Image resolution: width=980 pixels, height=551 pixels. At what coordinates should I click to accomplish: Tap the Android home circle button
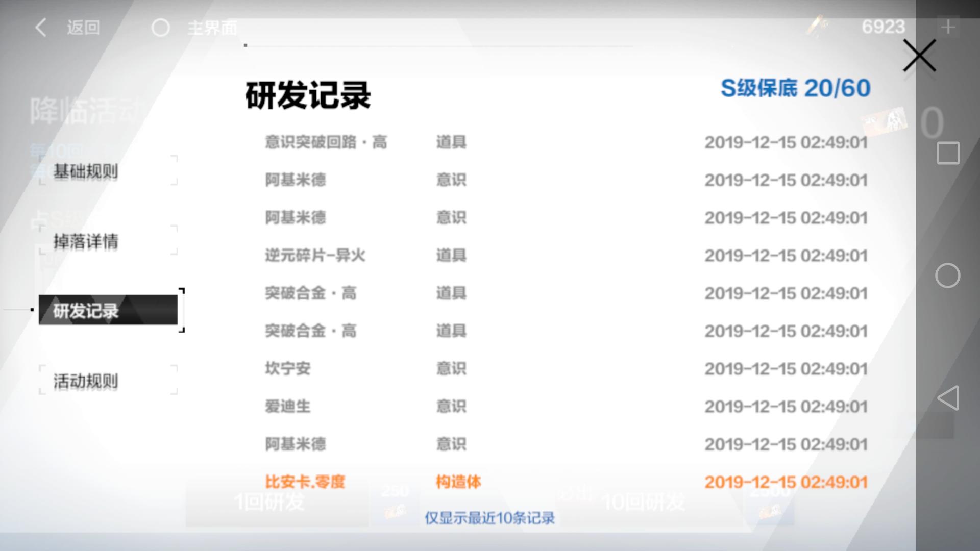click(947, 275)
